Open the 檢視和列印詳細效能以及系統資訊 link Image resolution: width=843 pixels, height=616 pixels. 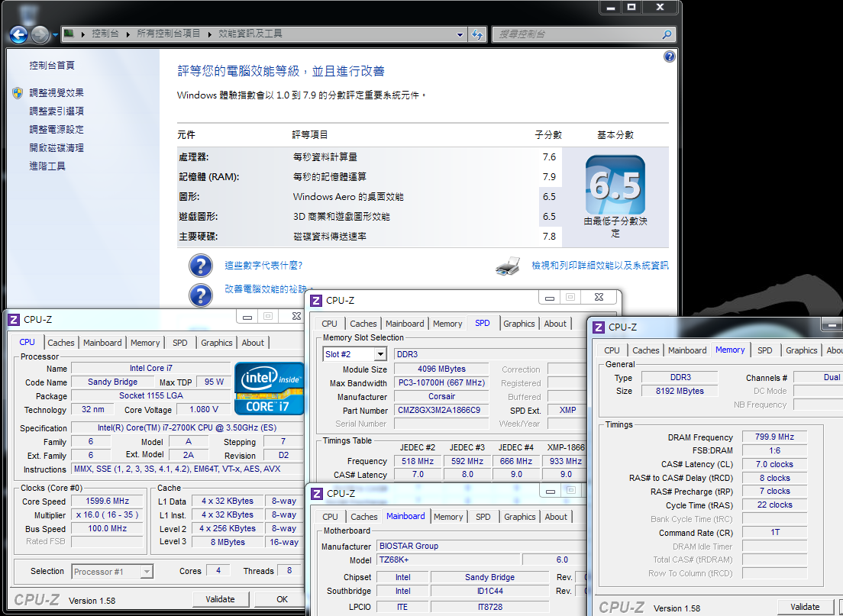600,266
